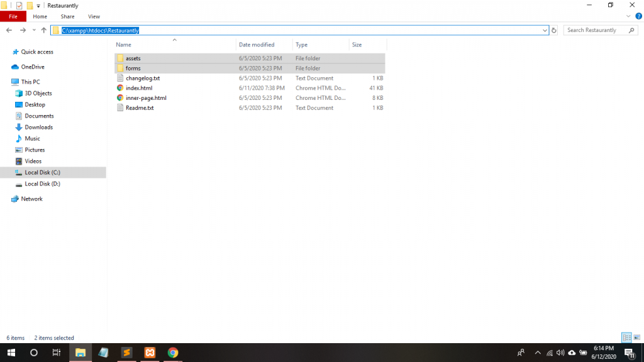Open the Customize Quick Access Toolbar dropdown
Screen dimensions: 644x362
click(x=38, y=6)
